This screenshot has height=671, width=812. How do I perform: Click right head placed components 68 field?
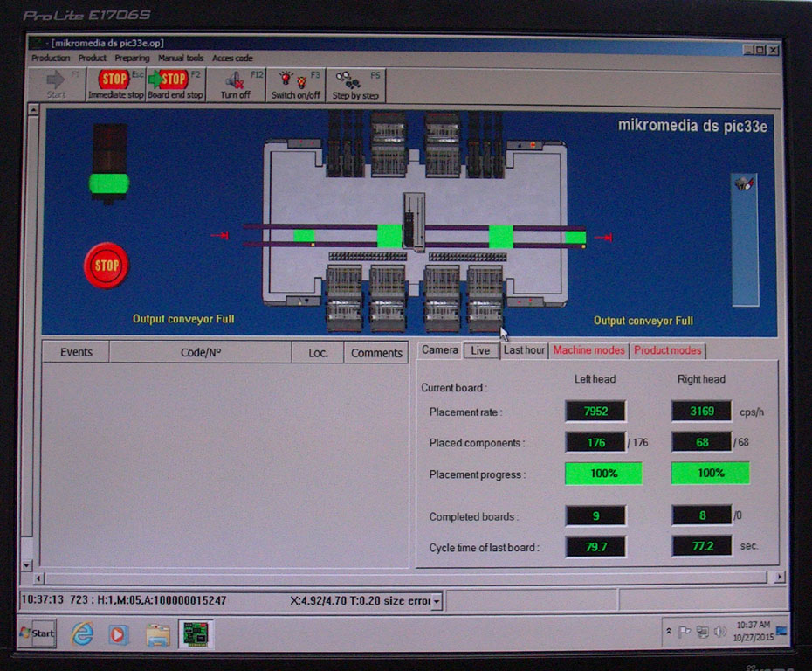click(x=702, y=442)
